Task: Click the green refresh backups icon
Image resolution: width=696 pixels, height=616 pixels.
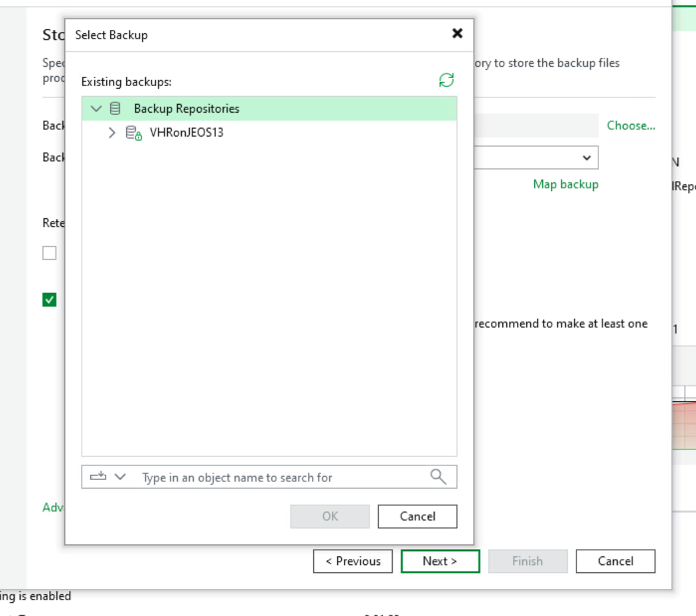Action: pyautogui.click(x=447, y=80)
